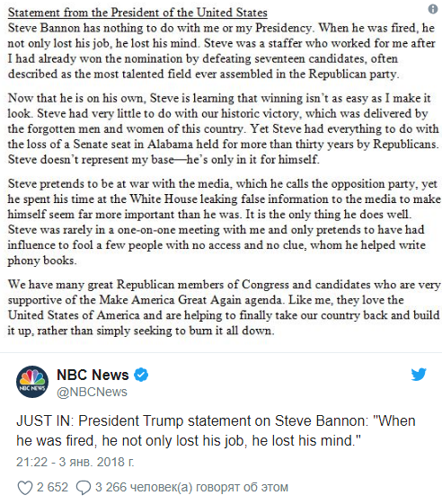Image resolution: width=442 pixels, height=504 pixels.
Task: Open the NBC News profile name
Action: pyautogui.click(x=93, y=375)
